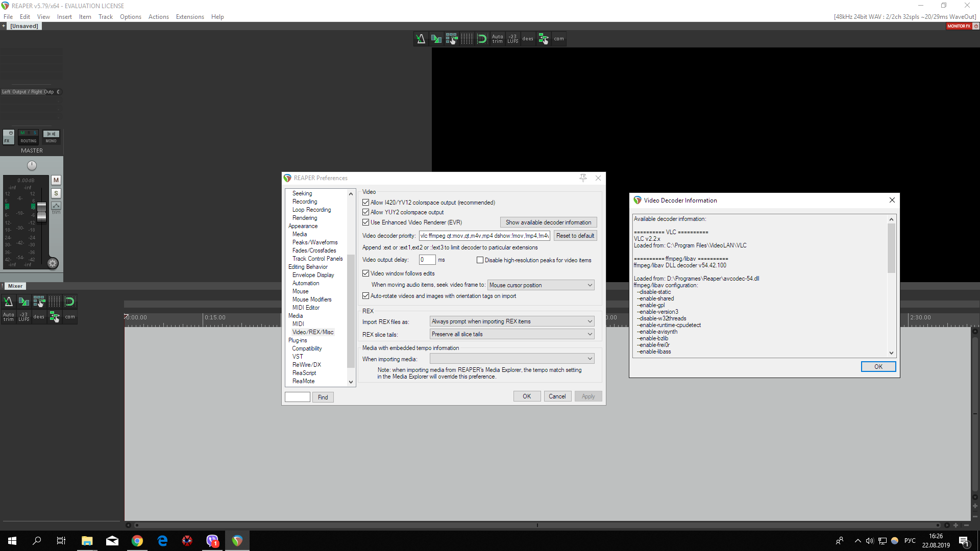Expand the REX slice tails dropdown
Screen dimensions: 980x551
511,334
